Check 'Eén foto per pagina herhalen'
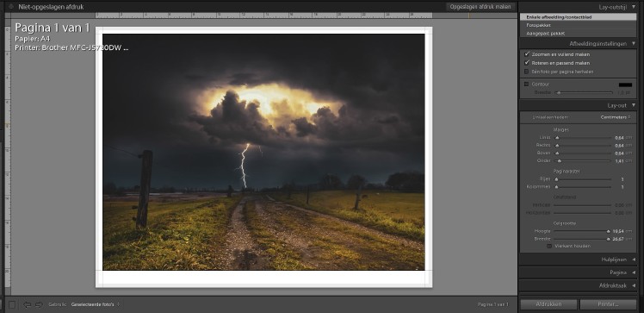Screen dimensions: 644x313 point(527,72)
